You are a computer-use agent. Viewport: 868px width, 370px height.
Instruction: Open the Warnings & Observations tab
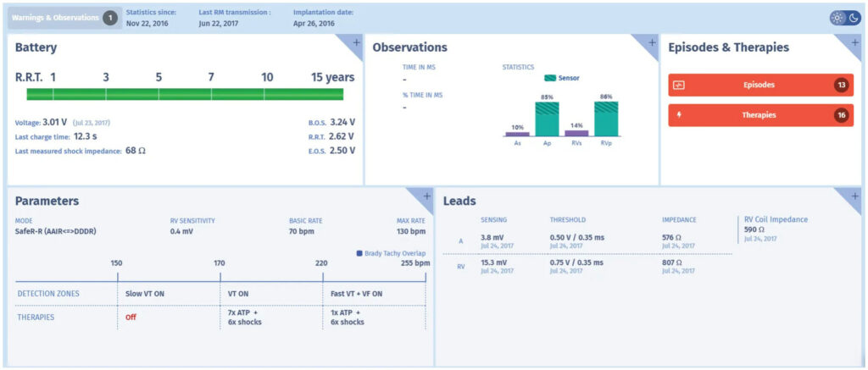64,18
